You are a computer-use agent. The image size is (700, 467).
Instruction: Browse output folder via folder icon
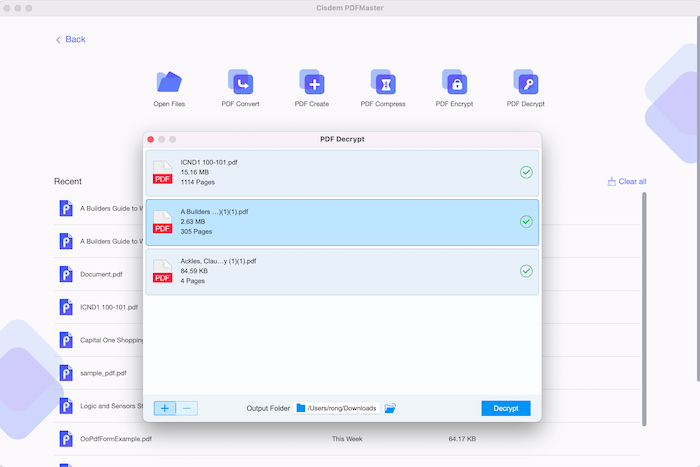click(x=390, y=408)
